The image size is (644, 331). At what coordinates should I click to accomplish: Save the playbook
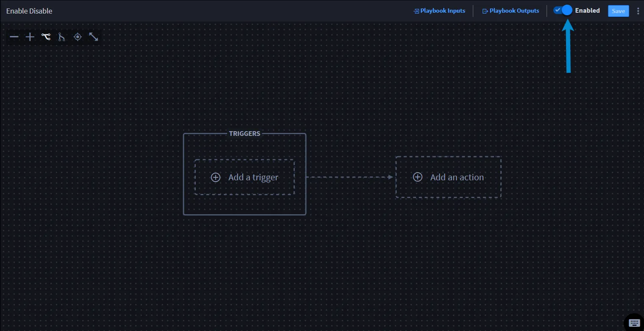[619, 11]
